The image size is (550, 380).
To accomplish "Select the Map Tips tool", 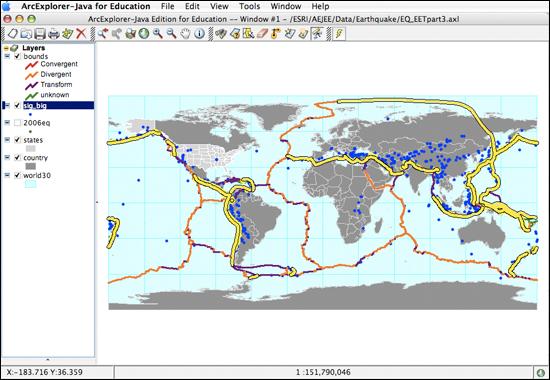I will tap(248, 34).
